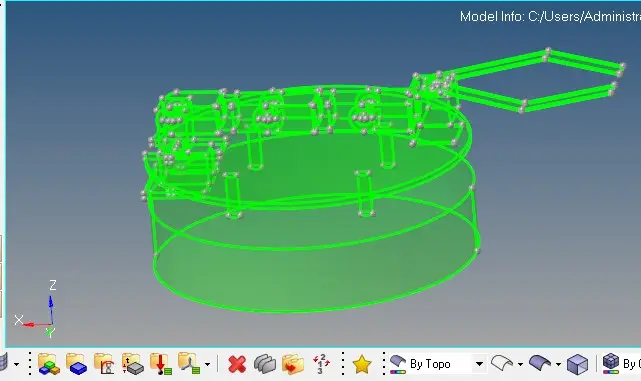
Task: Expand the wireframe geometry options arrow
Action: [520, 364]
